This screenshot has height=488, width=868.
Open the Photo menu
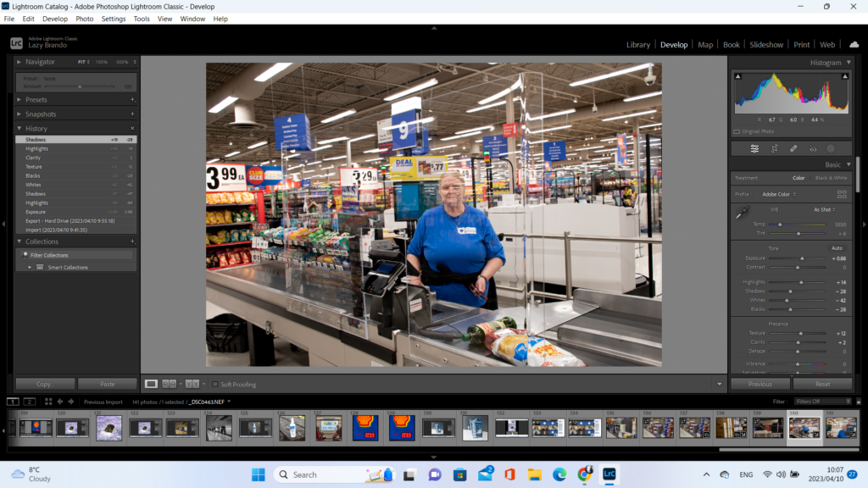(85, 19)
